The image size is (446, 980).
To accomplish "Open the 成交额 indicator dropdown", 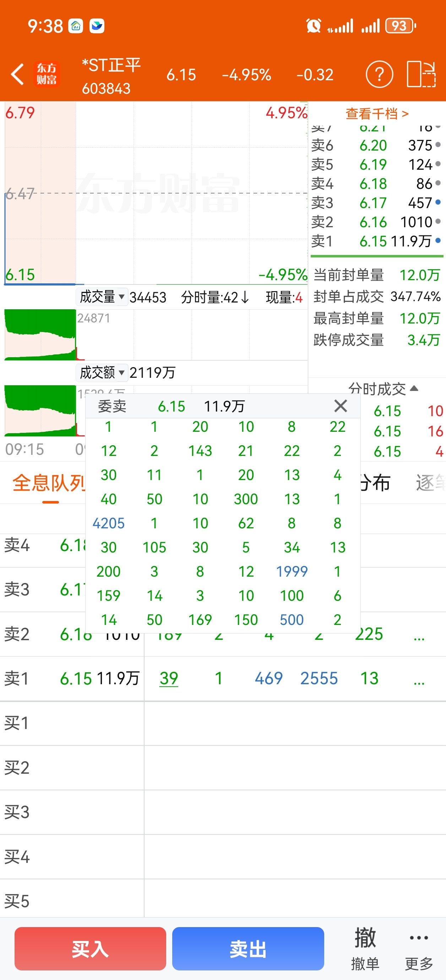I will [102, 372].
